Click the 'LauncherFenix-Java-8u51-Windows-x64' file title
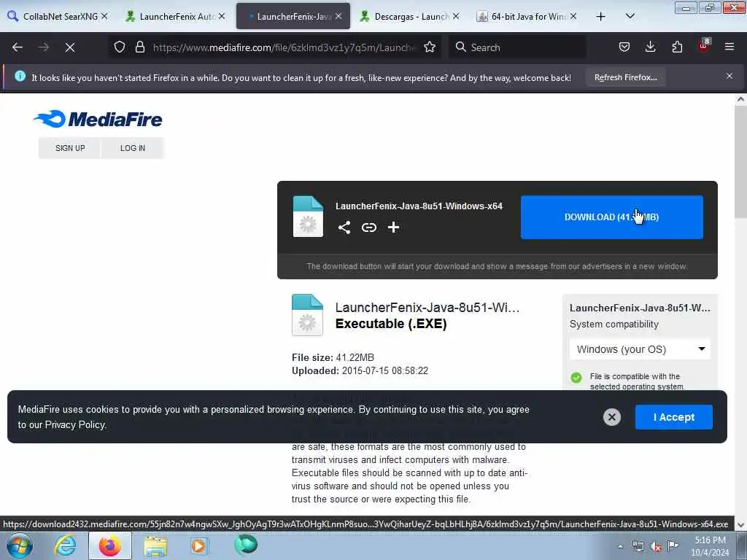 [x=419, y=206]
